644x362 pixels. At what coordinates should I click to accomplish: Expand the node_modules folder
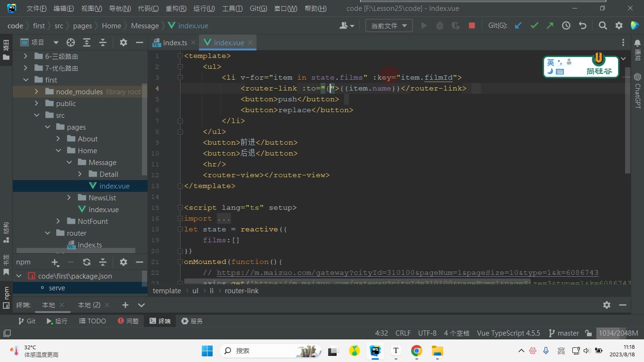37,92
